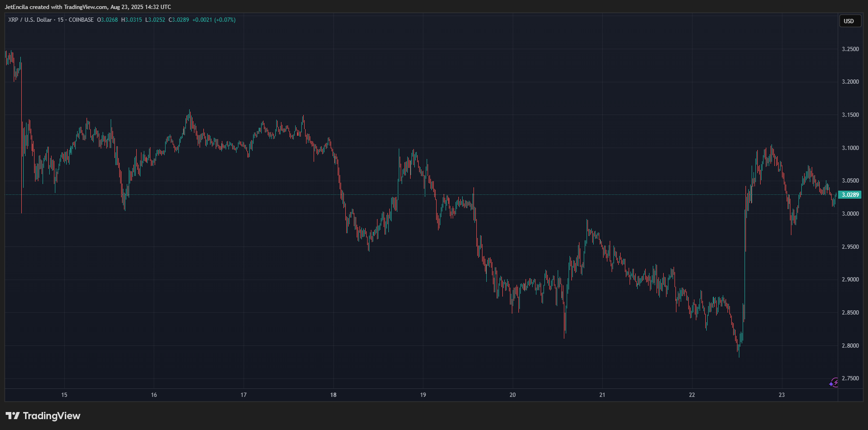
Task: Select the 3.2500 price axis label
Action: tap(850, 49)
